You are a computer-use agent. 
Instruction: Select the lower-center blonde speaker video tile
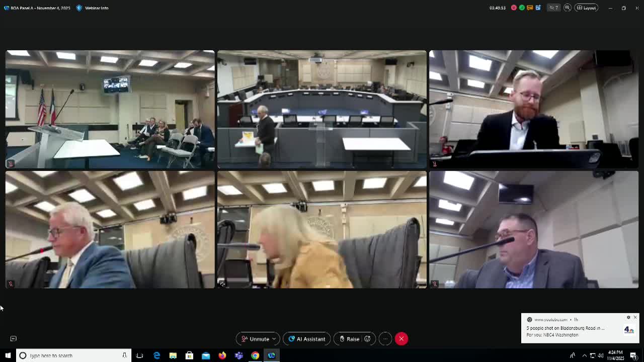[321, 229]
